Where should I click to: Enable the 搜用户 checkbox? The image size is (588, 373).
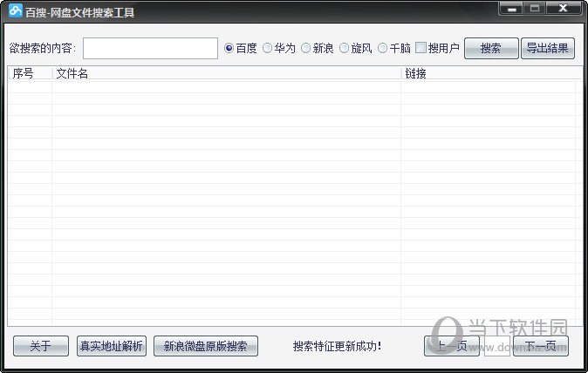(420, 48)
